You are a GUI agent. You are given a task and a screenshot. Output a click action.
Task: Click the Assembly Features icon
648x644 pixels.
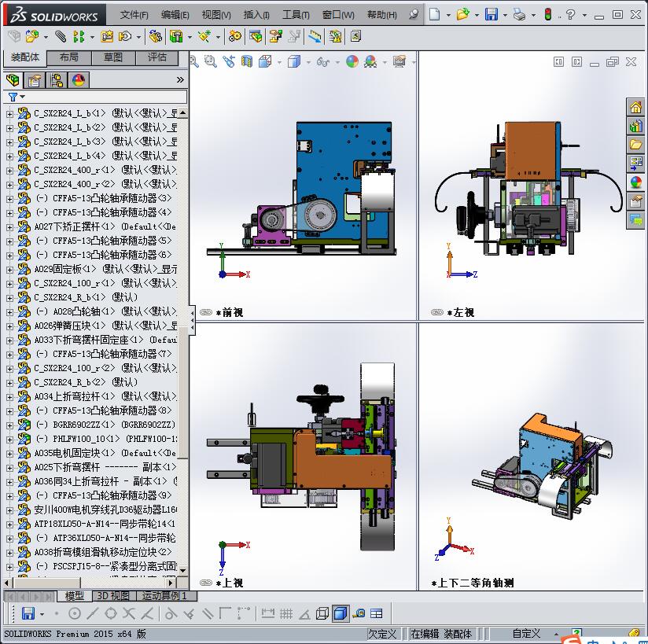176,37
